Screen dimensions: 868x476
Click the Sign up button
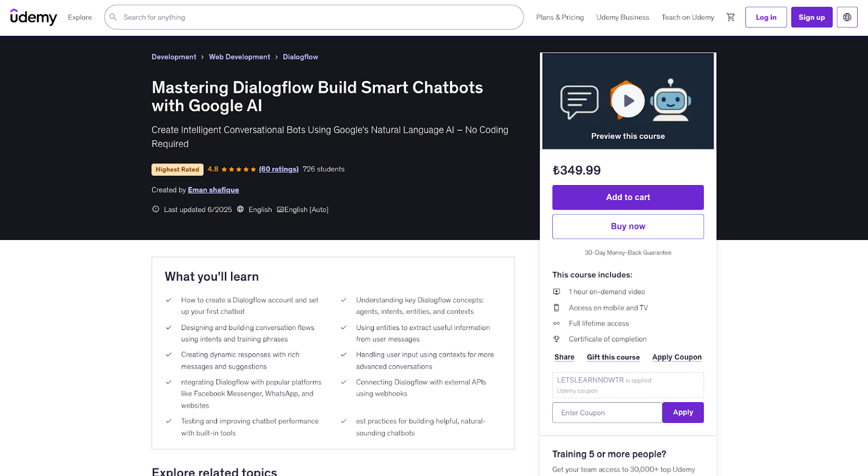point(812,17)
